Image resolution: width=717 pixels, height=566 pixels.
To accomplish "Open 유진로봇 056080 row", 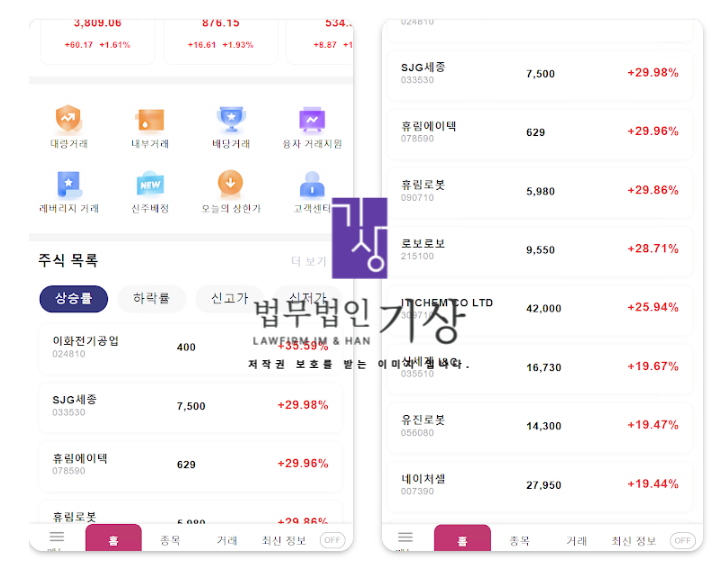I will (x=540, y=427).
